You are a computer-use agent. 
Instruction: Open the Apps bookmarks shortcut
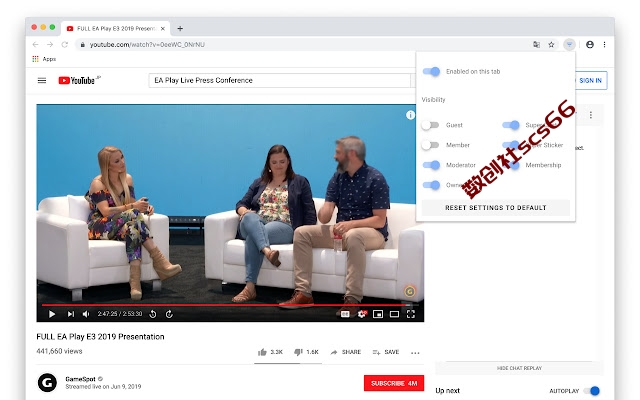[x=44, y=59]
